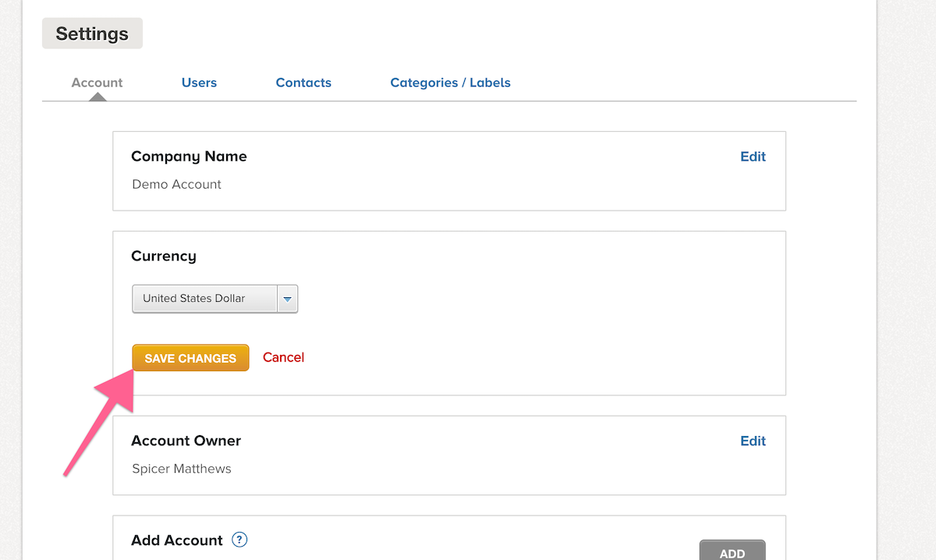Click the Account Owner section heading
The image size is (936, 560).
click(x=186, y=441)
